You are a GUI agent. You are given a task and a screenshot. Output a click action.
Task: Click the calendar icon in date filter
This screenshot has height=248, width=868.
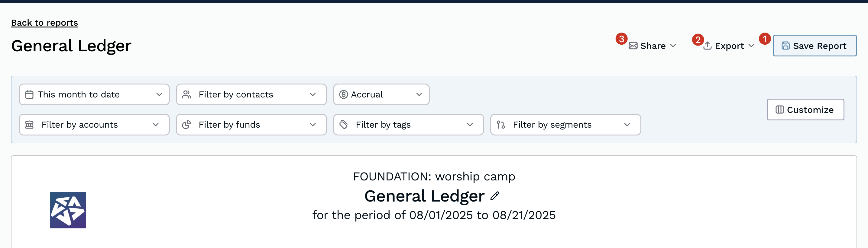pos(29,94)
